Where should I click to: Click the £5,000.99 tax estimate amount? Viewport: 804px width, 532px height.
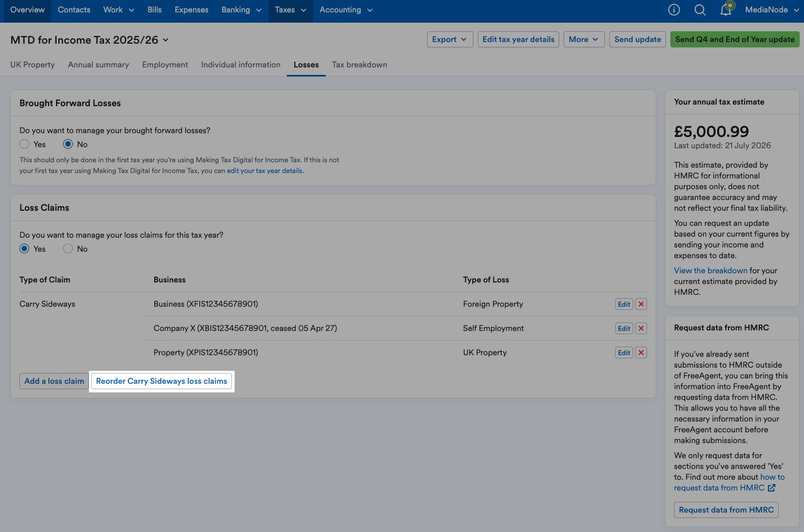tap(711, 132)
